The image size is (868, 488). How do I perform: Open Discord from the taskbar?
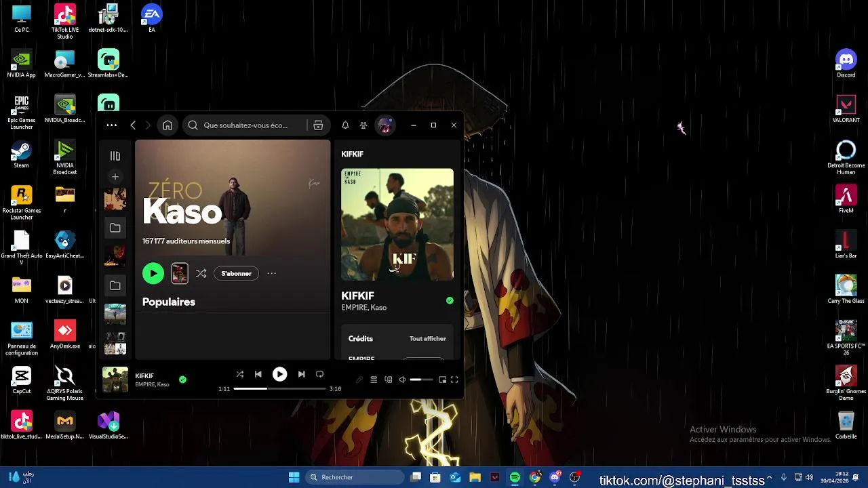coord(555,477)
